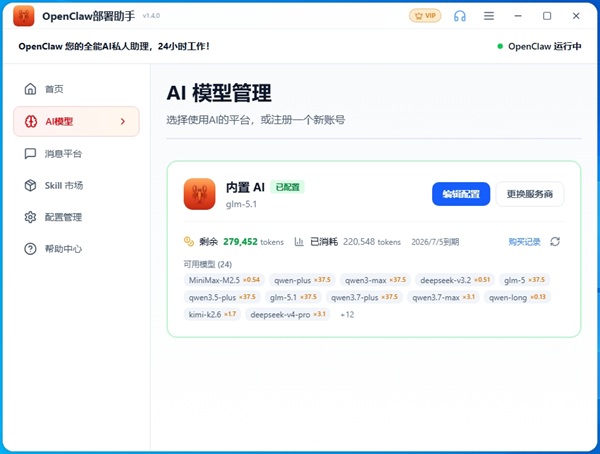
Task: Click the blue 编辑配置 button
Action: click(x=461, y=194)
